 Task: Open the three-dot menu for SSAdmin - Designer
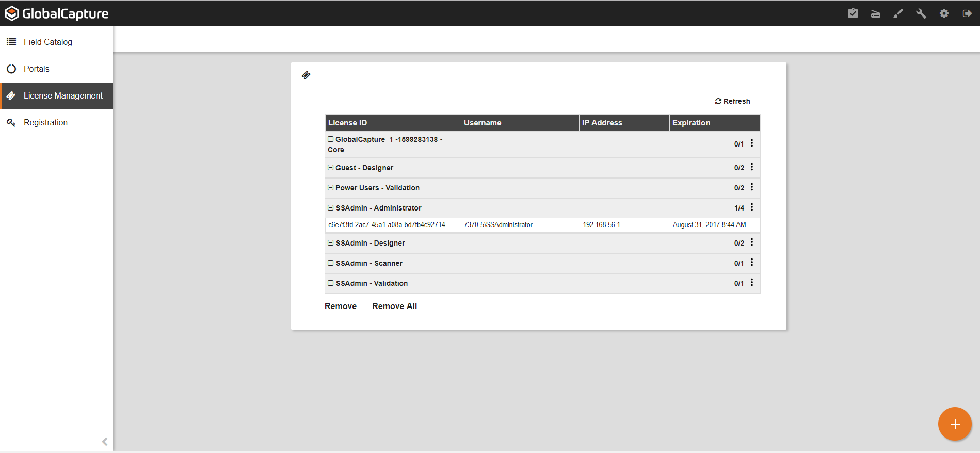point(751,242)
